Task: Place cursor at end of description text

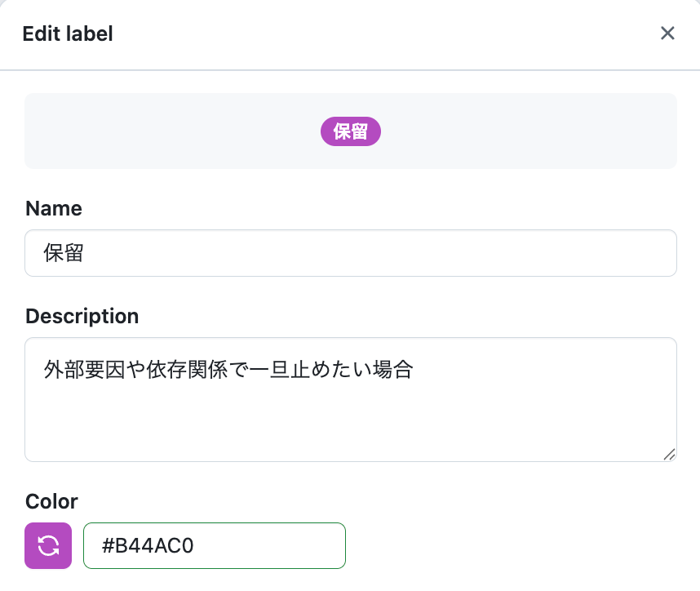Action: [414, 370]
